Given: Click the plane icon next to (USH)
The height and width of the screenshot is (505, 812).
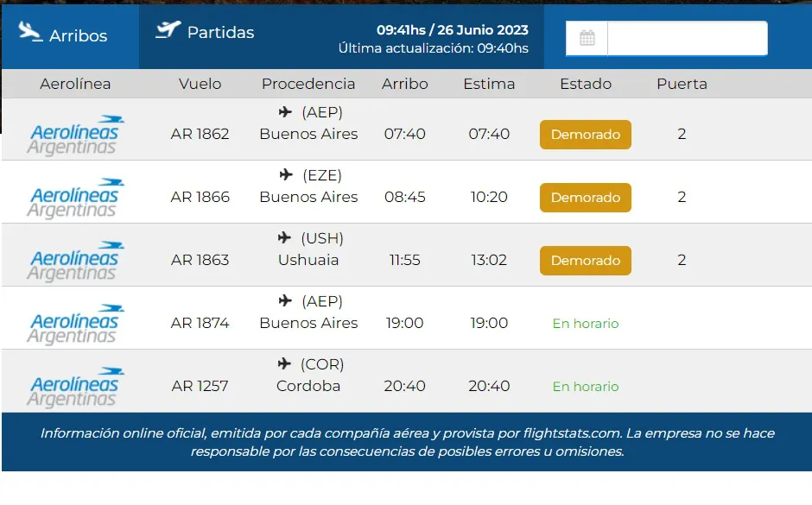Looking at the screenshot, I should (x=284, y=237).
